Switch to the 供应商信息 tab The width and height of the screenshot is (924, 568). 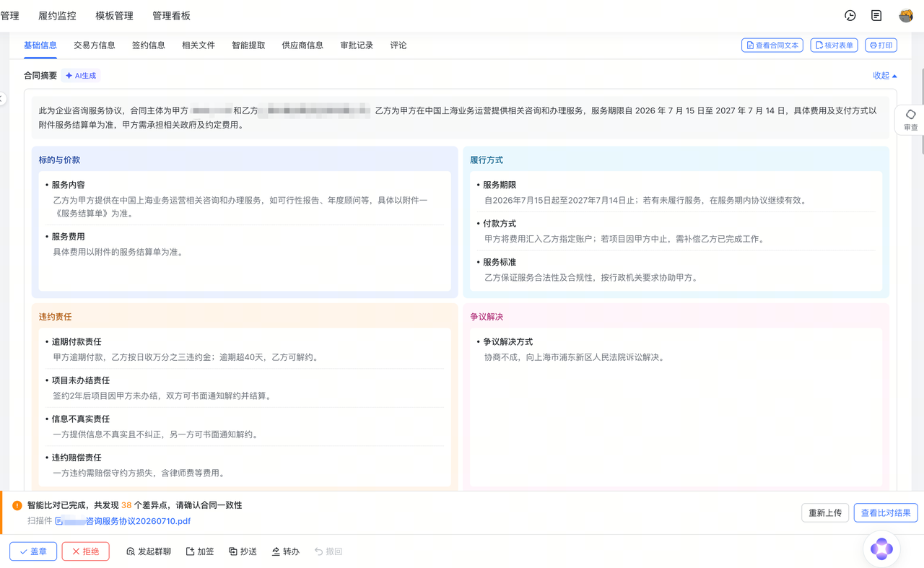click(302, 45)
